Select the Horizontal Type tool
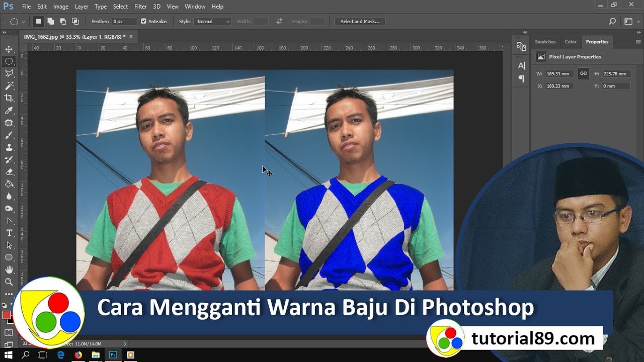 pos(9,233)
